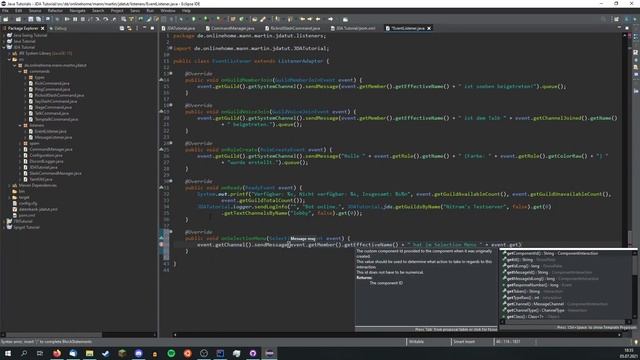Go forward with the right navigation arrow
The image size is (640, 360).
click(x=331, y=19)
